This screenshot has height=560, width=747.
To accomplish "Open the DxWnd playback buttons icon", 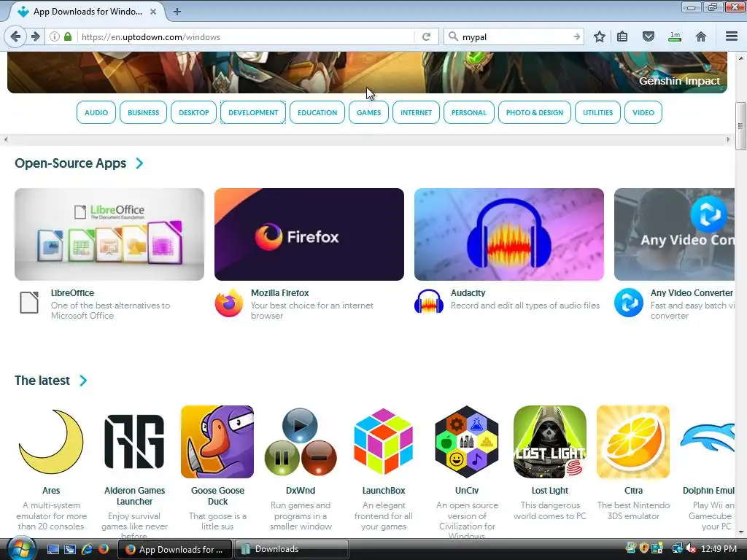I will (301, 441).
